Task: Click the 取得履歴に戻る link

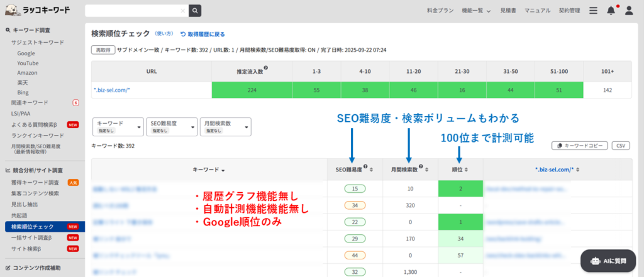Action: tap(203, 34)
